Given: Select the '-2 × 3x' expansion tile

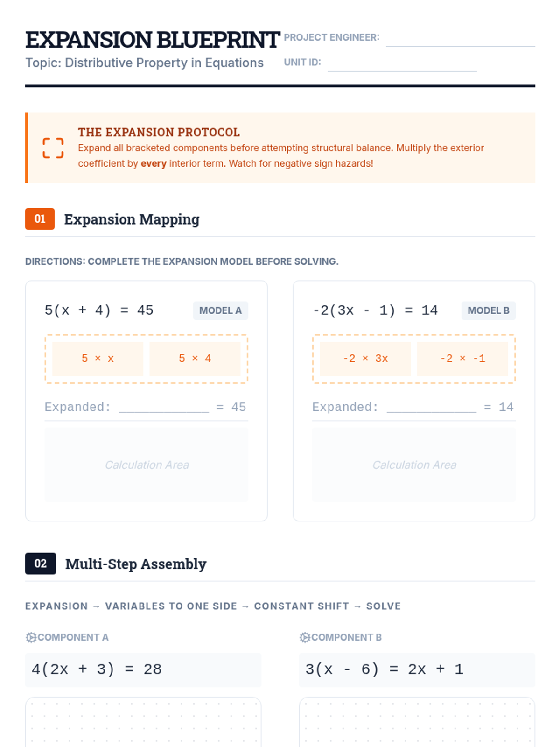Looking at the screenshot, I should coord(365,359).
